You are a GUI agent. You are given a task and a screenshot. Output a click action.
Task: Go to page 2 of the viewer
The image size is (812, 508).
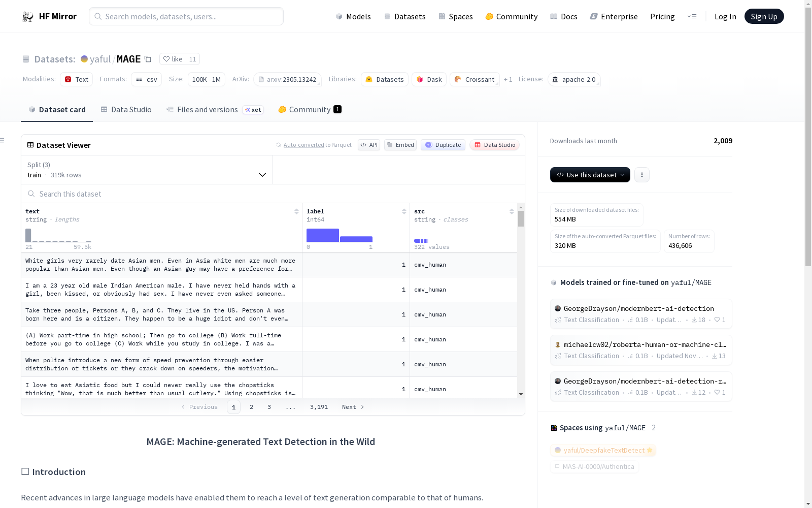pos(251,407)
